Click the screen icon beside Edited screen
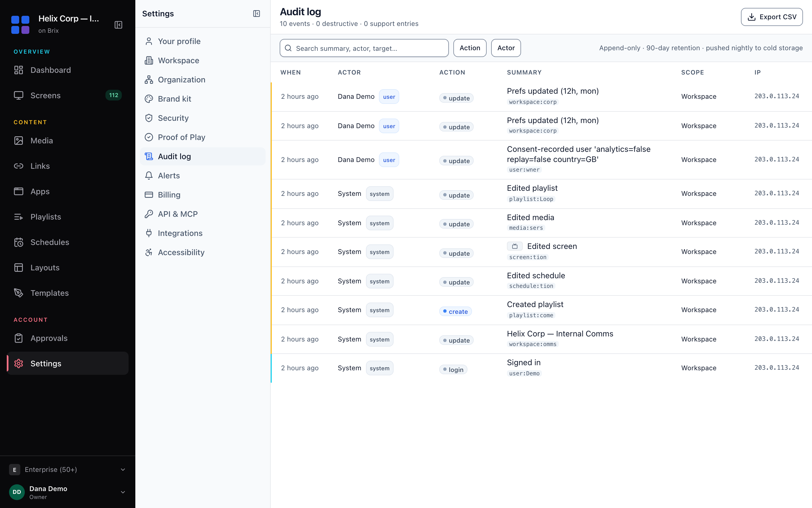The image size is (812, 508). click(514, 246)
